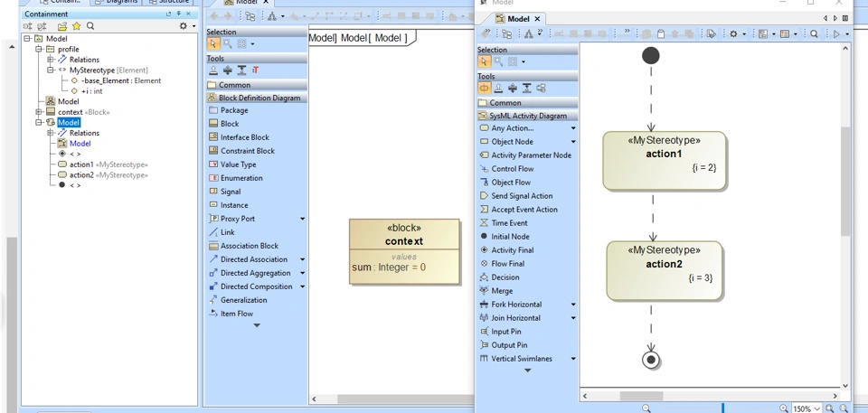Click the action1 node on activity diagram
Viewport: 868px width, 413px height.
pos(665,161)
